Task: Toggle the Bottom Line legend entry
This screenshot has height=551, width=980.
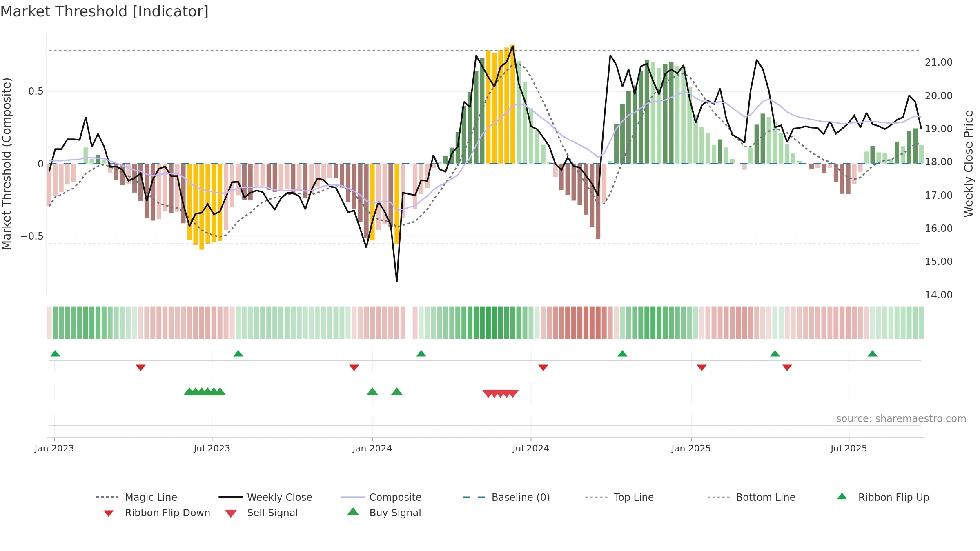Action: click(x=751, y=497)
